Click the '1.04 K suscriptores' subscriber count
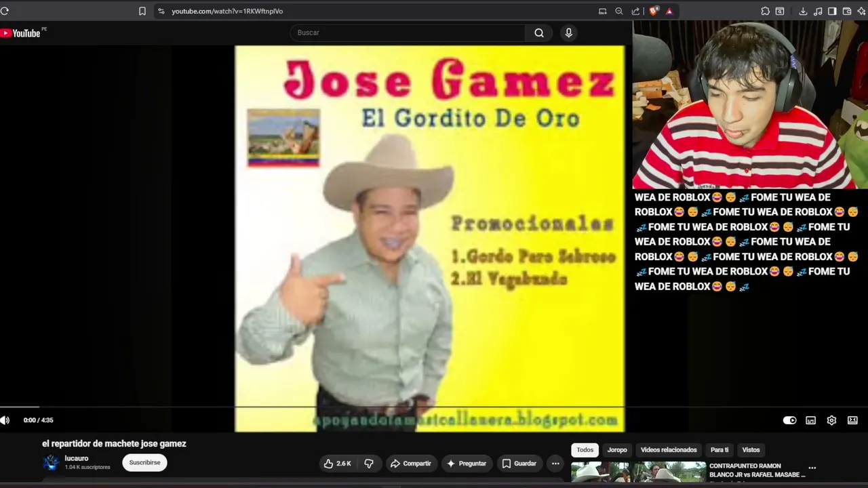Screen dimensions: 868x488 pyautogui.click(x=87, y=467)
